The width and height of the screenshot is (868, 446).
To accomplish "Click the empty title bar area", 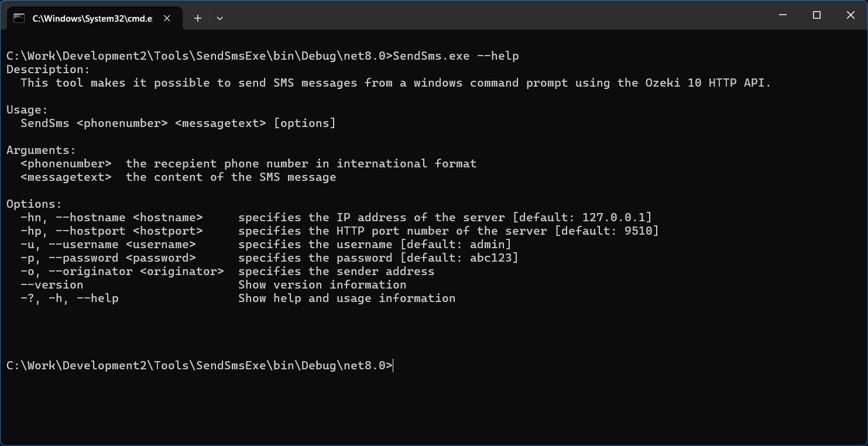I will tap(498, 16).
